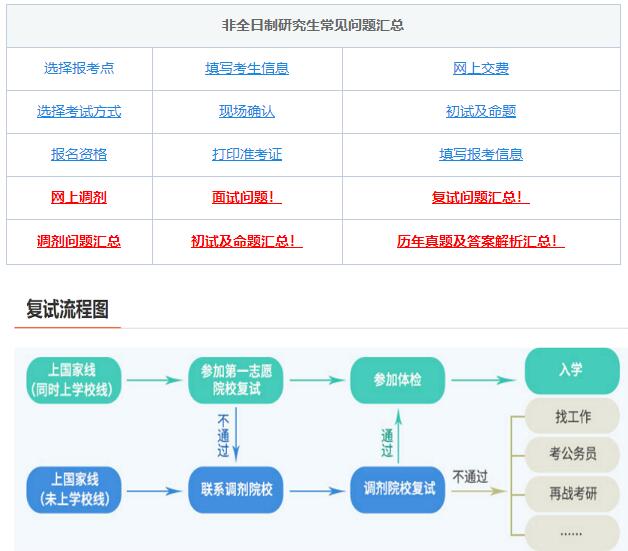Click the 打印准考证 link
628x551 pixels.
[x=247, y=154]
